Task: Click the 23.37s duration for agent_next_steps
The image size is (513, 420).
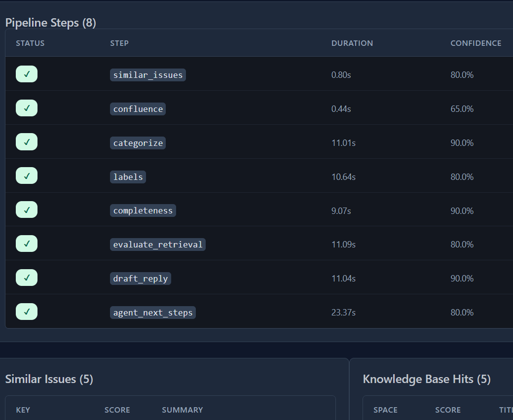Action: click(x=343, y=313)
